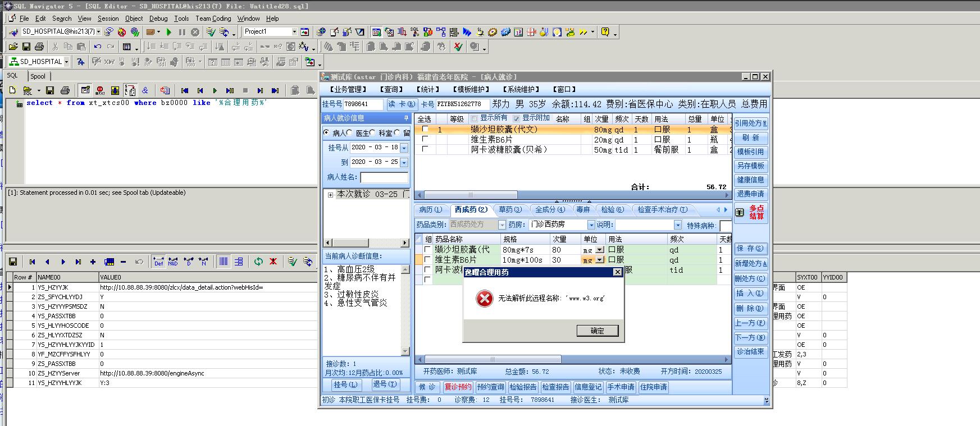Tick the checkbox for 缬沙坦胶囊(代文) in prescription list
The image size is (980, 426).
(425, 129)
